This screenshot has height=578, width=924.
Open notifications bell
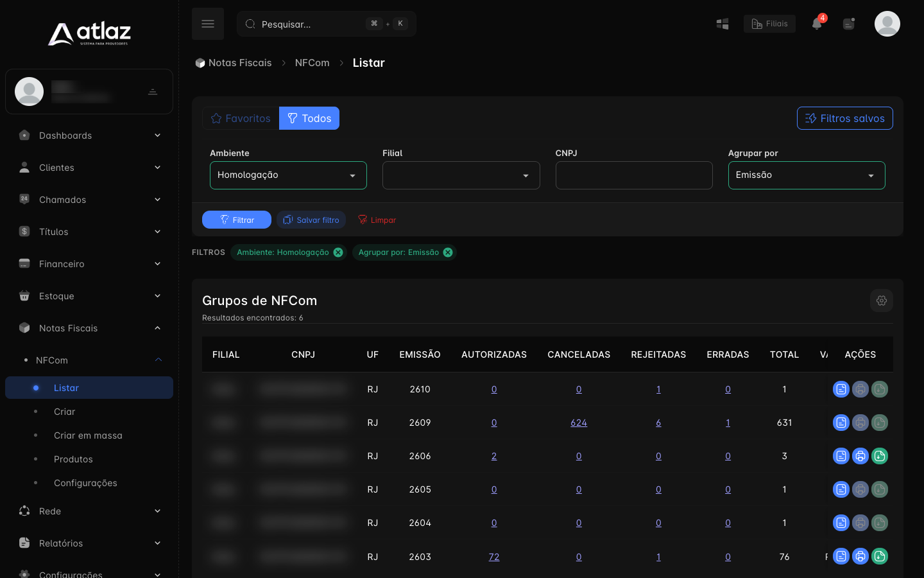(x=817, y=24)
